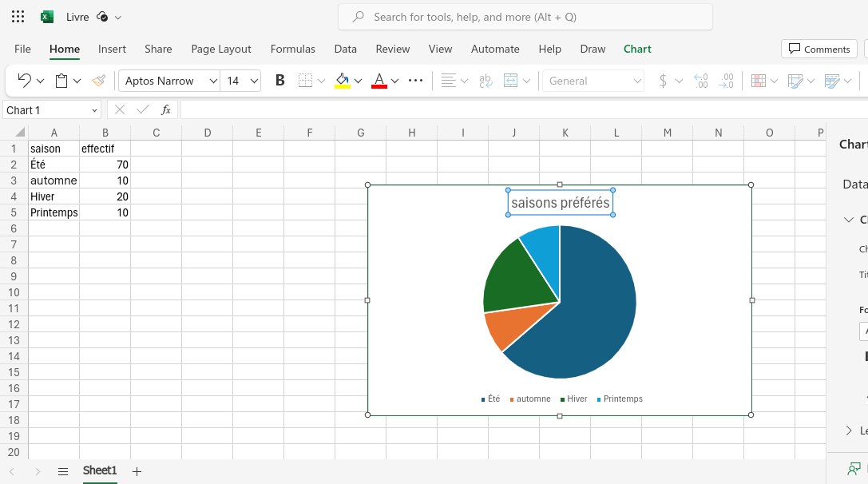Click the Paste clipboard icon
Image resolution: width=868 pixels, height=484 pixels.
click(x=61, y=81)
